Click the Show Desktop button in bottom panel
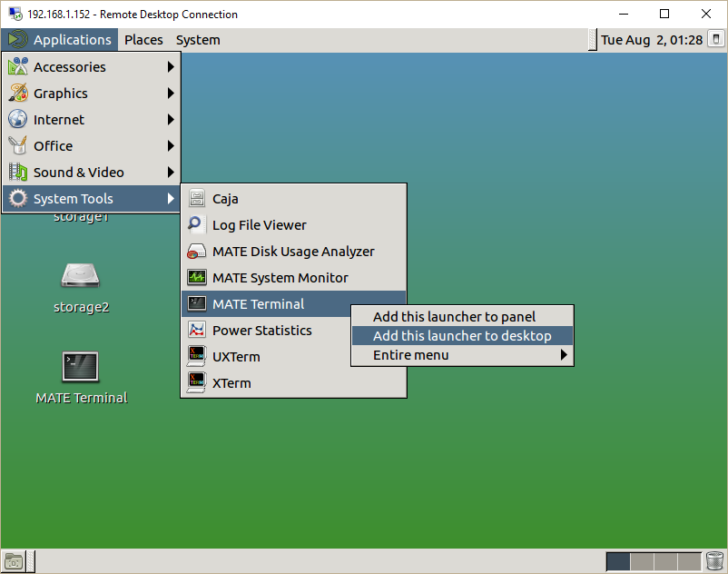 tap(14, 561)
